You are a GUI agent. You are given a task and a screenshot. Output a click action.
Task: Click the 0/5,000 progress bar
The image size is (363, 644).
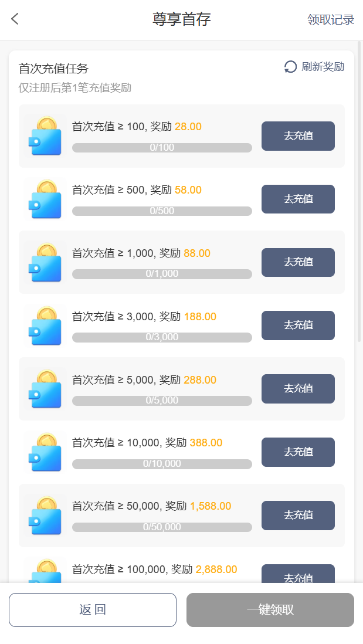[x=162, y=401]
